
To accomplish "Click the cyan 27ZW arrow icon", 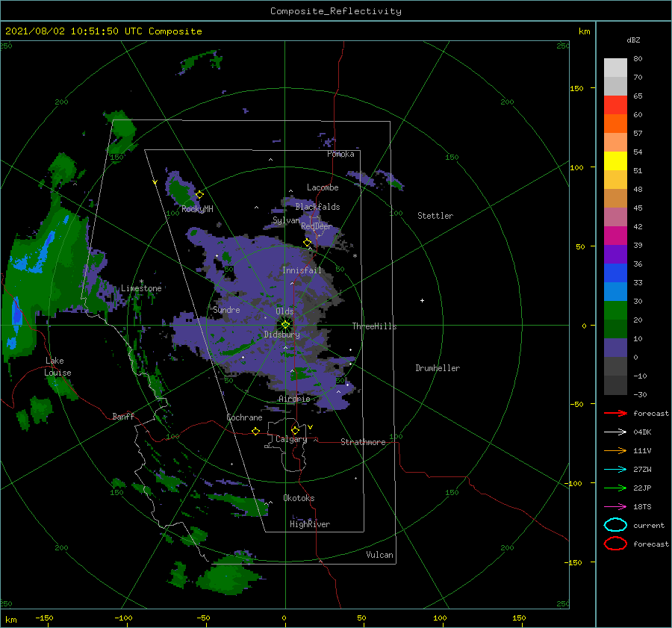I will tap(615, 470).
